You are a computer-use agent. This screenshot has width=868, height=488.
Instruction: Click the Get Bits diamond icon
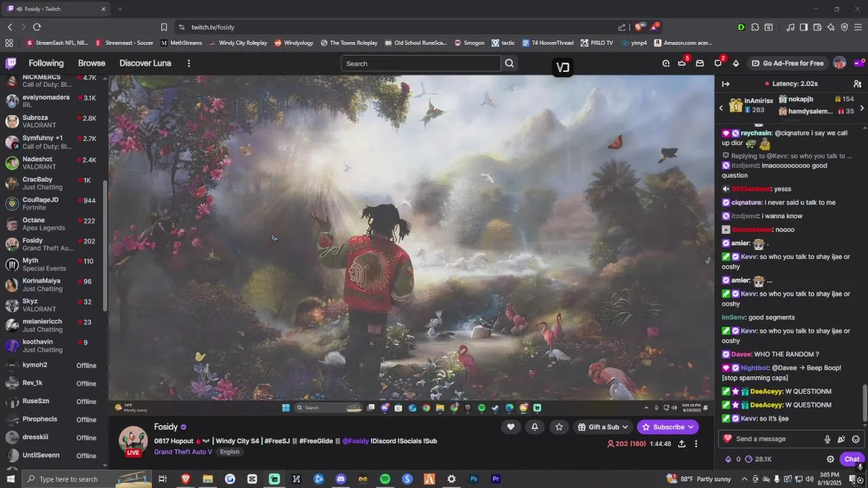tap(736, 63)
